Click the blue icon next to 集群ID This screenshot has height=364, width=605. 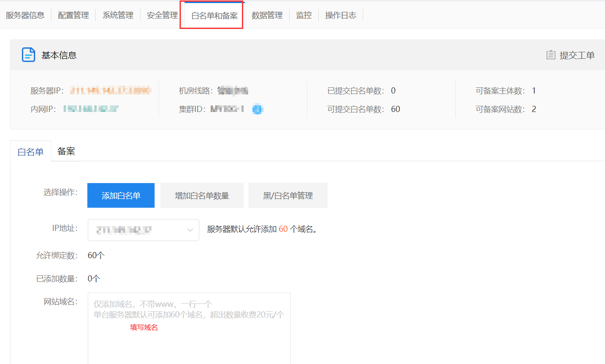click(x=258, y=109)
